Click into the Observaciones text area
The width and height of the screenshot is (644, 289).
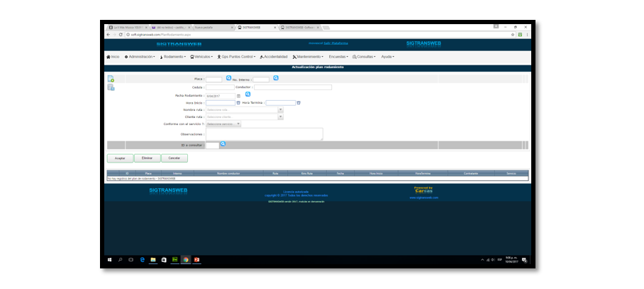tap(265, 134)
